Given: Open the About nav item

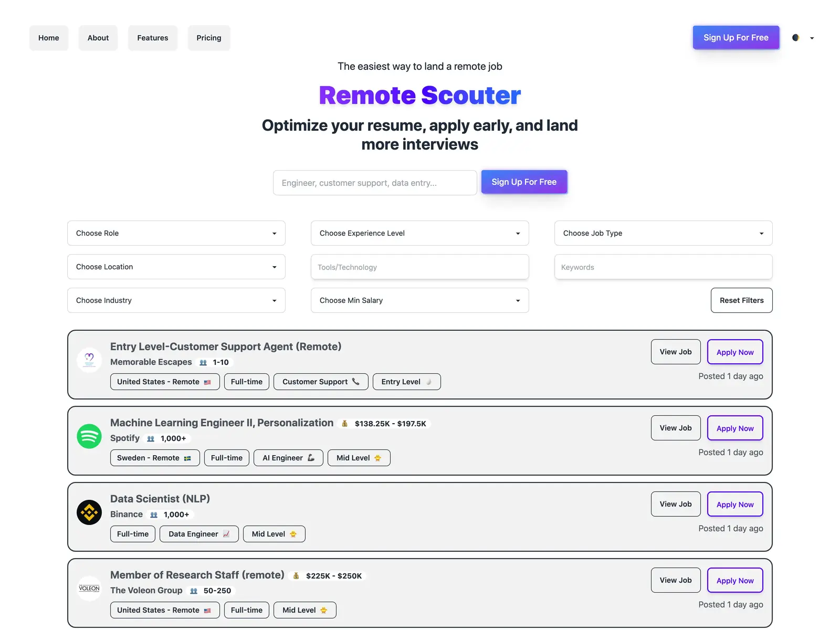Looking at the screenshot, I should point(98,38).
